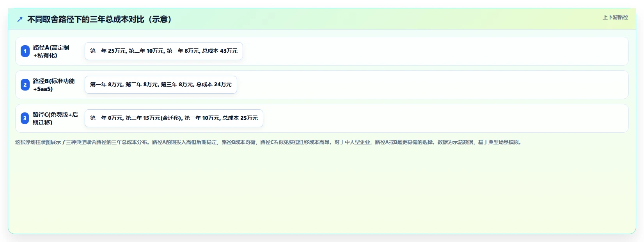Click the description paragraph starting 这张浮动柱状图
Image resolution: width=644 pixels, height=242 pixels.
click(269, 142)
